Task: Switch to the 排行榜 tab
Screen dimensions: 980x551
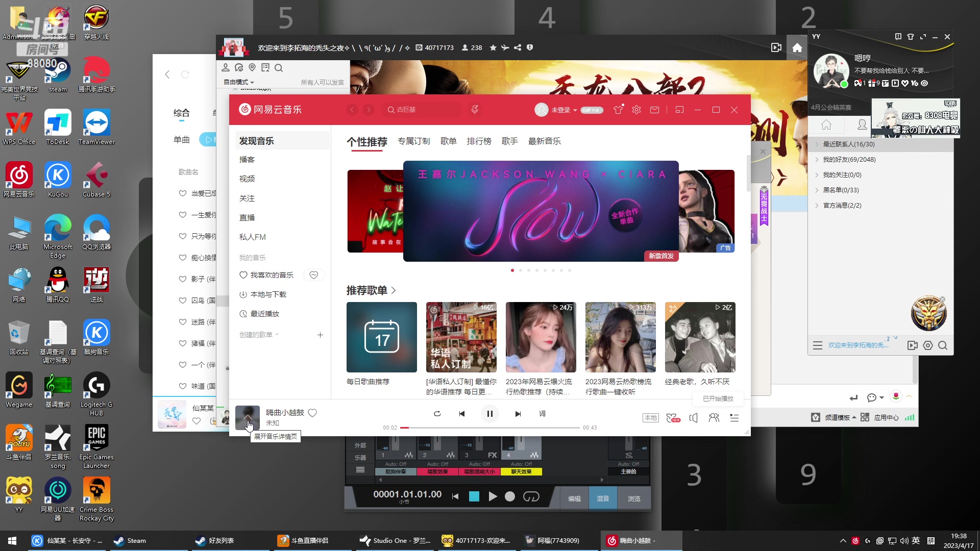Action: [x=479, y=141]
